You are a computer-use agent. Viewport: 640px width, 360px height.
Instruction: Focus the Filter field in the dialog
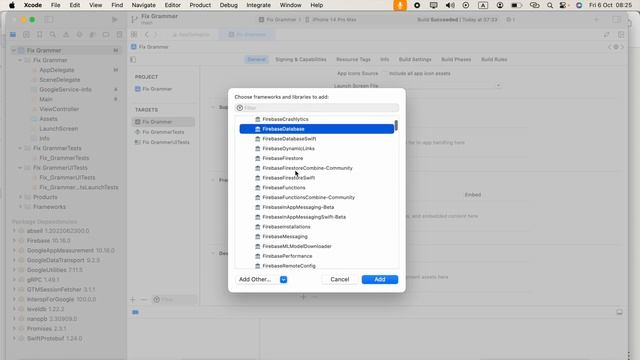317,108
